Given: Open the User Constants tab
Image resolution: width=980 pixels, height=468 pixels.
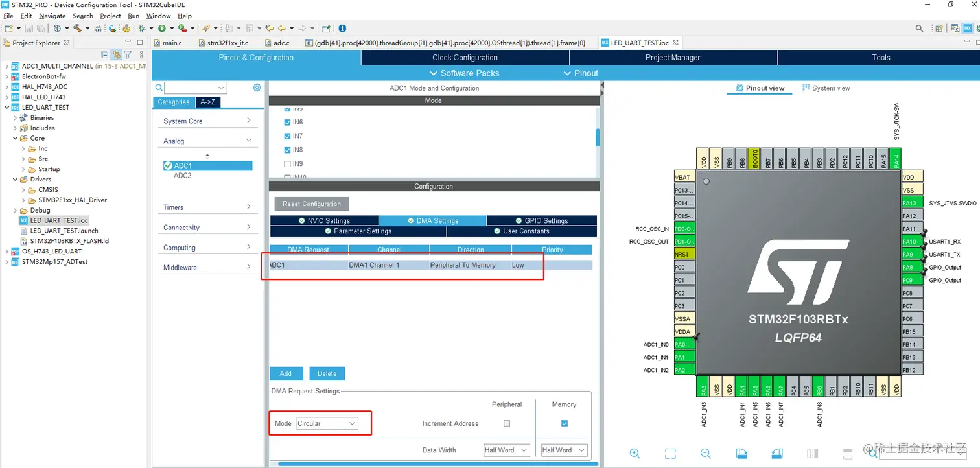Looking at the screenshot, I should pos(521,231).
